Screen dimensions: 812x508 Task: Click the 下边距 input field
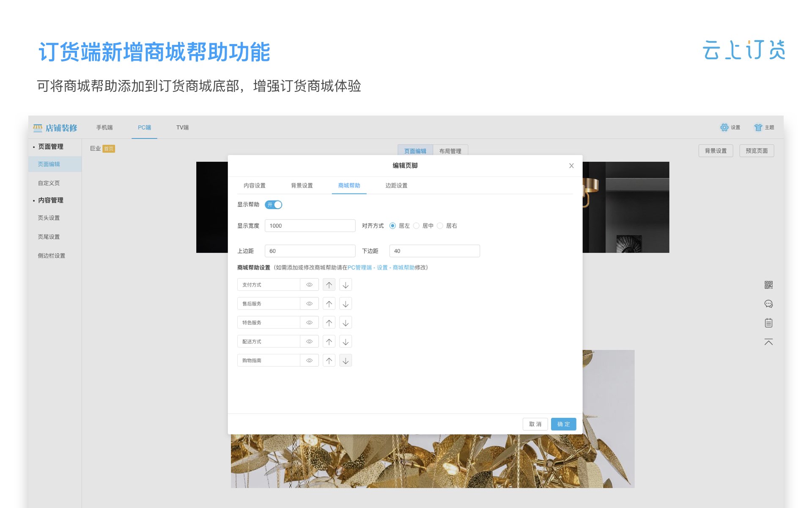434,251
